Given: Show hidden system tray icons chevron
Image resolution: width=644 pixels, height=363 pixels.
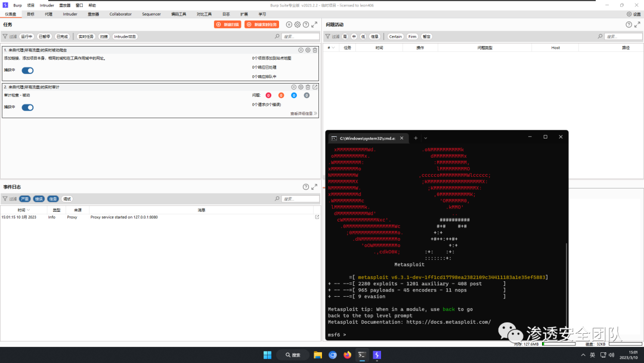Looking at the screenshot, I should point(583,355).
